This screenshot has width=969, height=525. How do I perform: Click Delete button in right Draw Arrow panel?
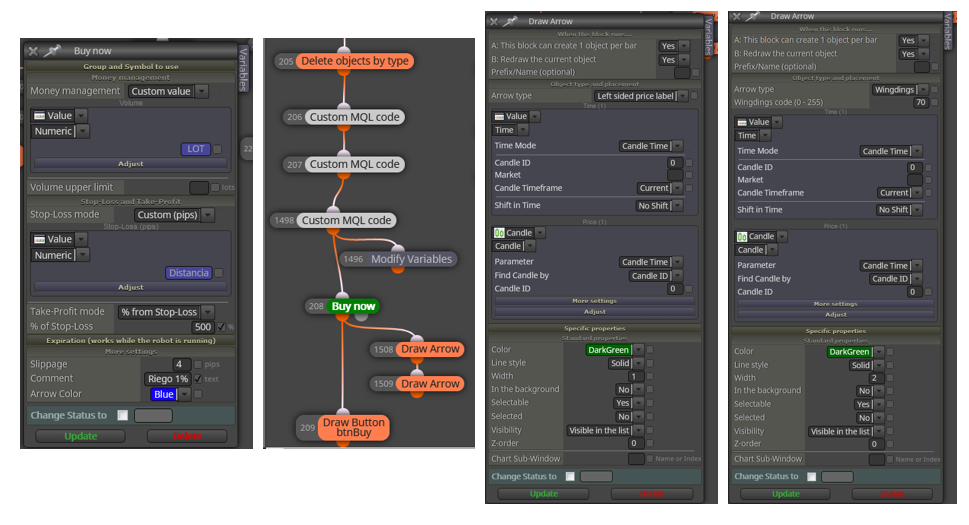click(892, 494)
